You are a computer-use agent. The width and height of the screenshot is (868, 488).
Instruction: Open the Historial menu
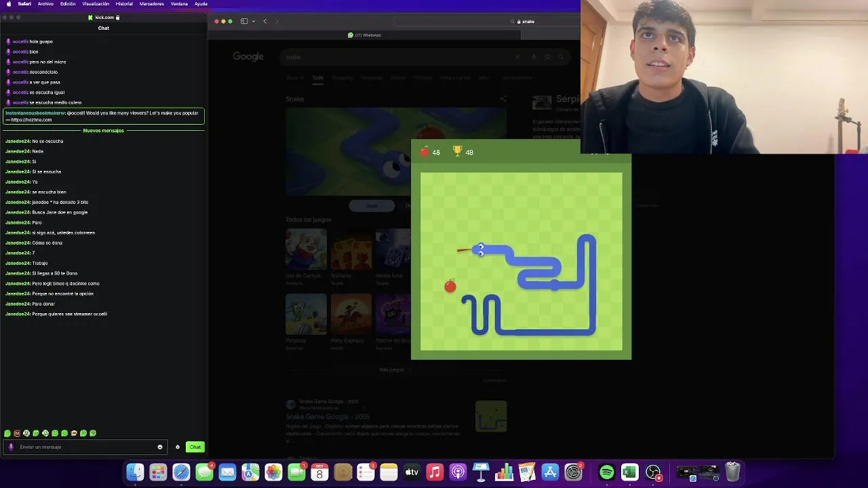click(124, 3)
